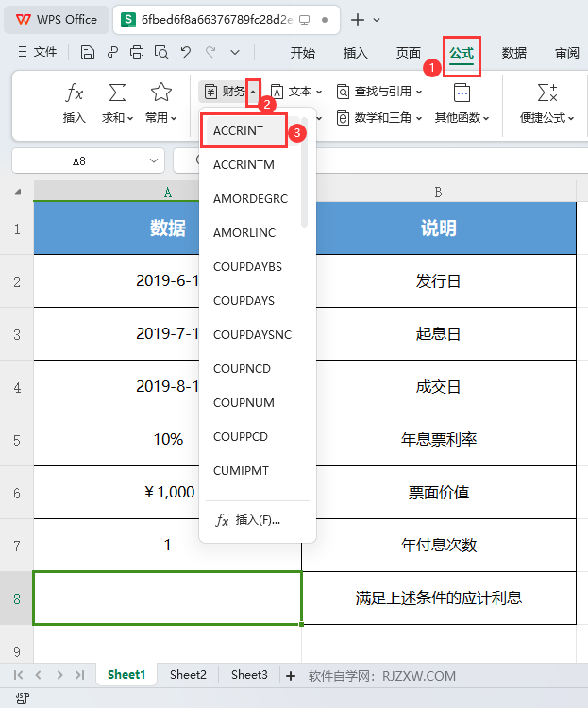588x708 pixels.
Task: Go to next sheet arrow
Action: 59,675
